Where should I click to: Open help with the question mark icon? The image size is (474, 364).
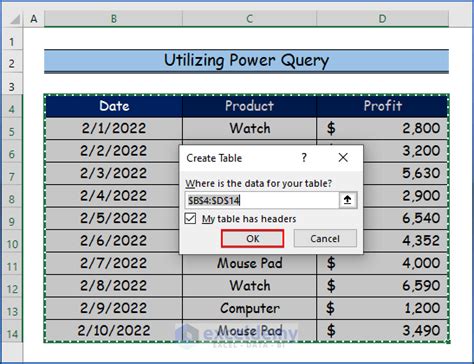click(304, 158)
